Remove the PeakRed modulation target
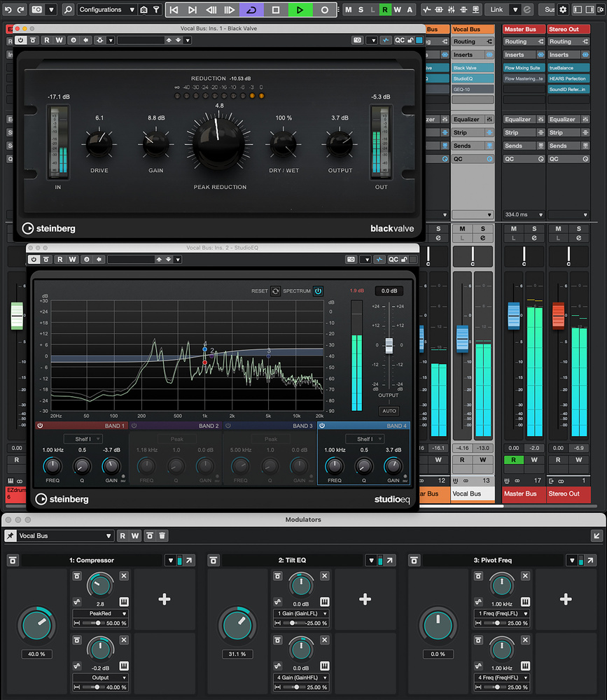The height and width of the screenshot is (700, 607). pos(124,576)
